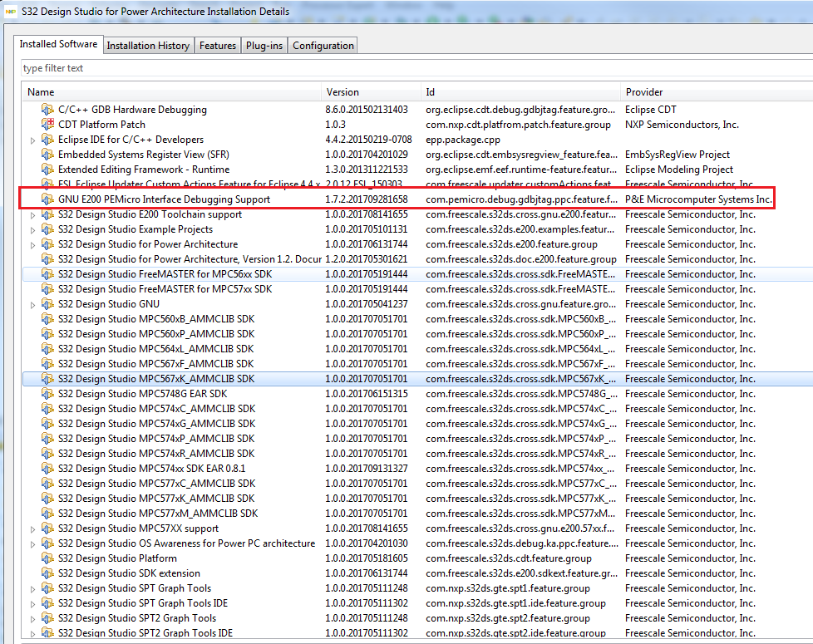Expand S32 Design Studio for Power Architecture
This screenshot has width=813, height=644.
(x=32, y=245)
